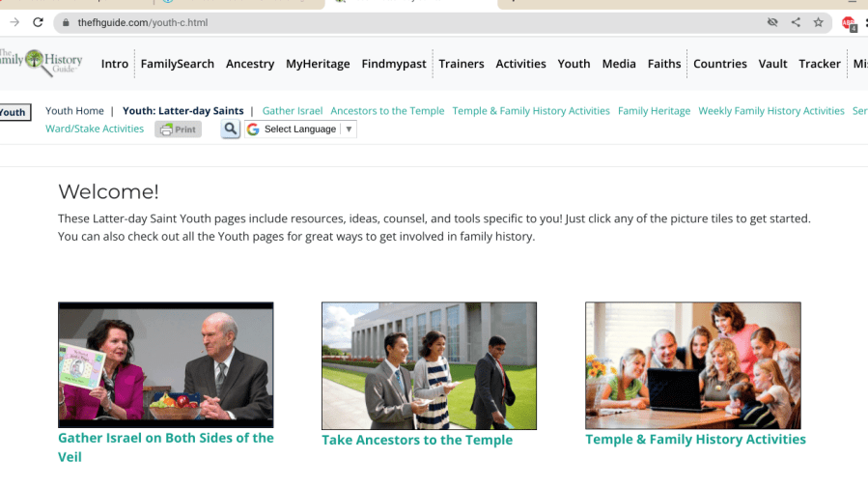
Task: Open the FamilySearch menu
Action: [x=178, y=64]
